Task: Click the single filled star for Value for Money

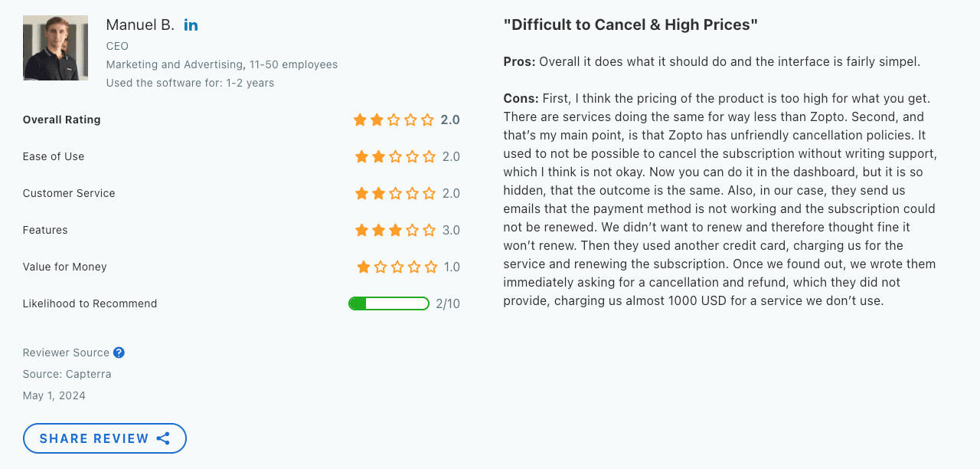Action: (x=358, y=267)
